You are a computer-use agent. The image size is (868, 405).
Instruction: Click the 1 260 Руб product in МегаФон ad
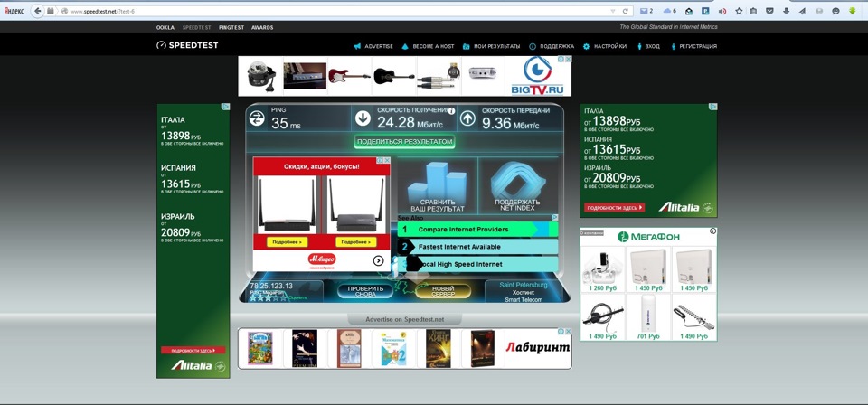(x=603, y=269)
